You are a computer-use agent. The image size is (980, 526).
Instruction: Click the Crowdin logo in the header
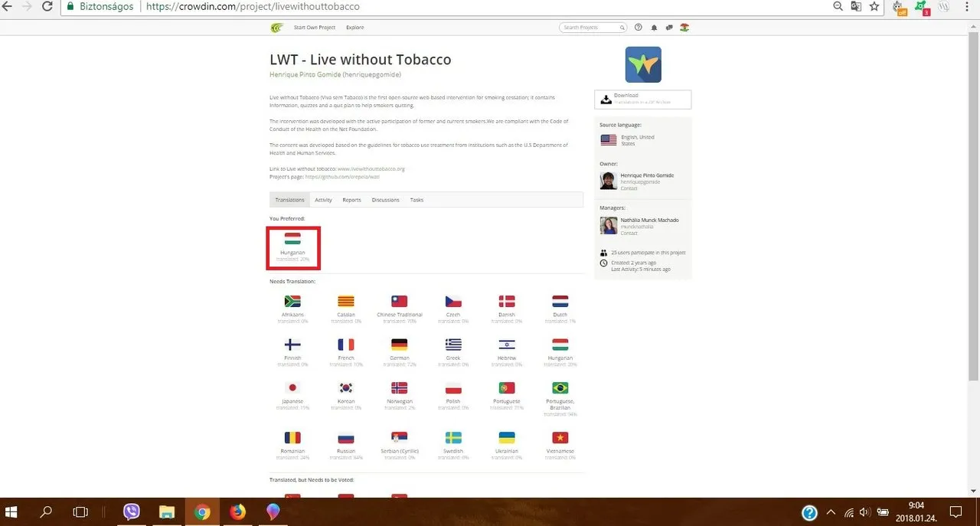pos(276,28)
